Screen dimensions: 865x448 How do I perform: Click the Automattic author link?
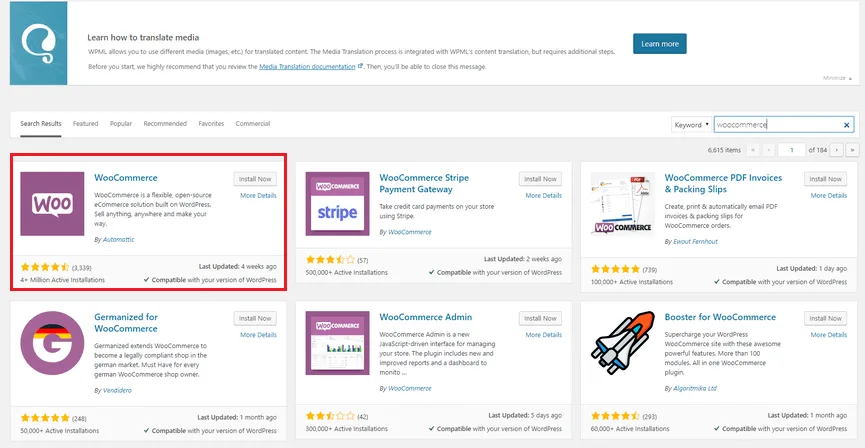(x=119, y=239)
